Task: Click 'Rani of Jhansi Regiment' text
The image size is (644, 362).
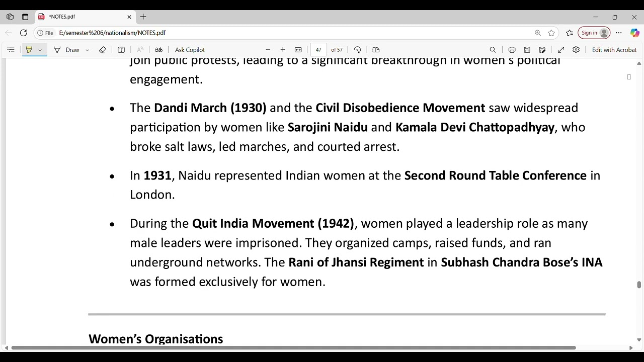Action: (356, 262)
